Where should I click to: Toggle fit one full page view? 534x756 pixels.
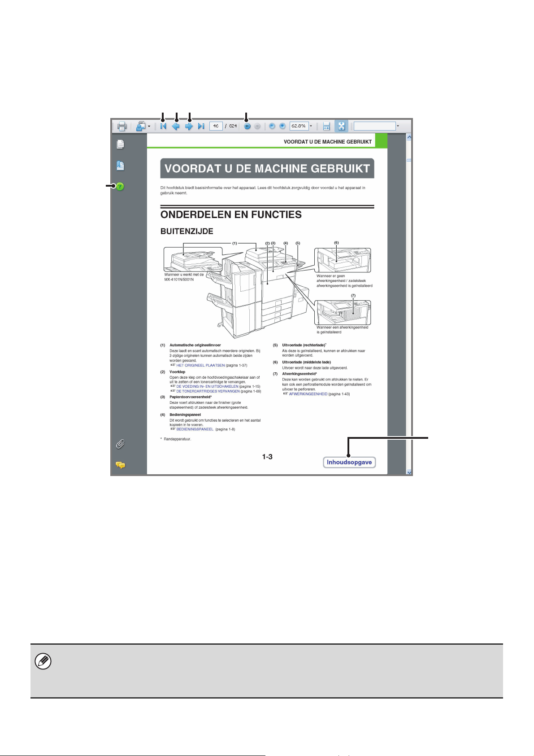point(341,127)
